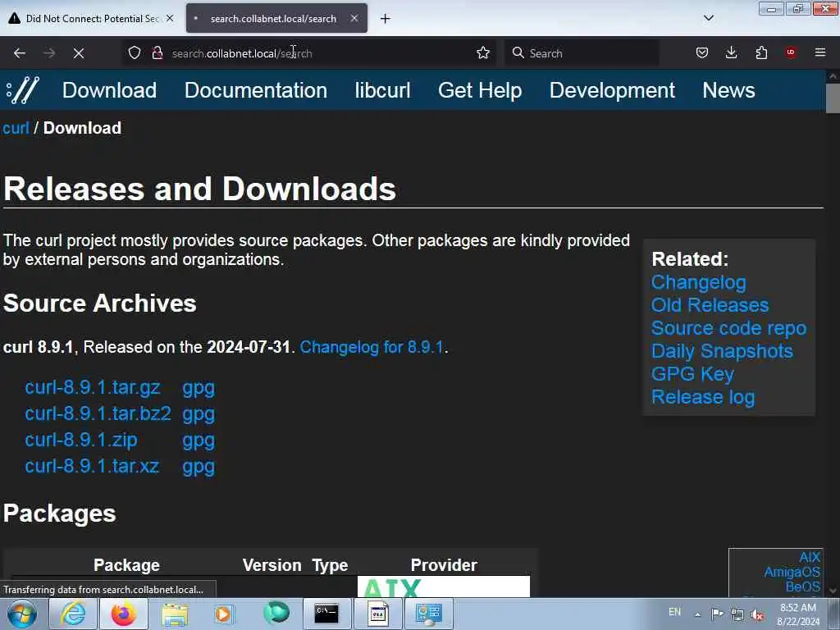Open the Extensions puzzle icon
The width and height of the screenshot is (840, 630).
coord(761,52)
